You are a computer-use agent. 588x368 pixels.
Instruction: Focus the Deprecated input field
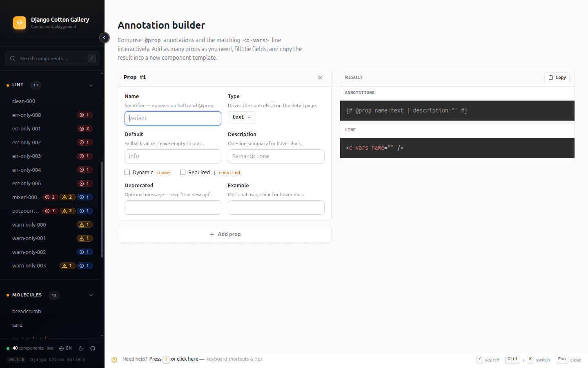coord(173,207)
